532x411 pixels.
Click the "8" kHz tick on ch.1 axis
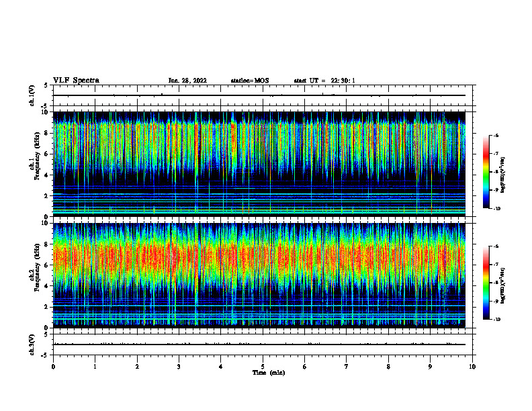[x=47, y=133]
